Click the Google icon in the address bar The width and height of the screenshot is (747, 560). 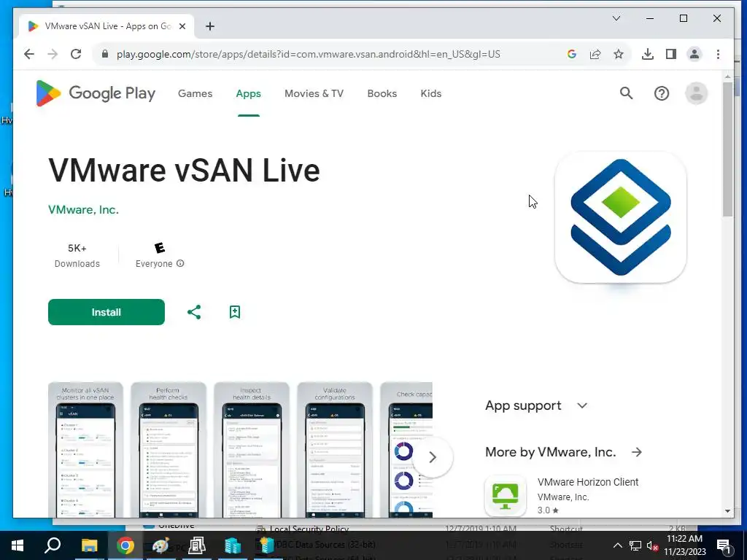[572, 54]
